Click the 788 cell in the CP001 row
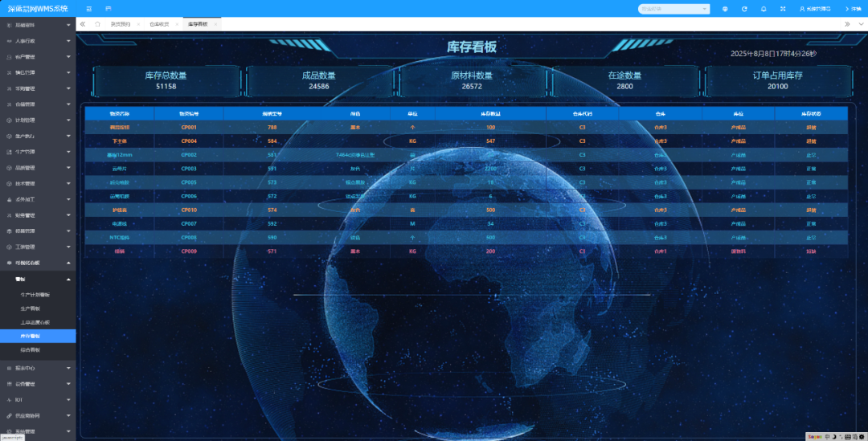 (272, 127)
